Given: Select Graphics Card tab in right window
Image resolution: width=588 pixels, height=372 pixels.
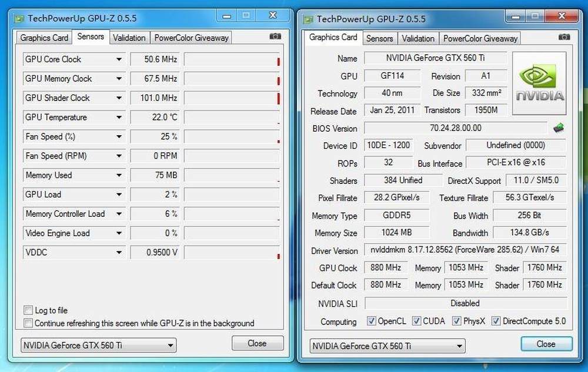Looking at the screenshot, I should point(333,38).
